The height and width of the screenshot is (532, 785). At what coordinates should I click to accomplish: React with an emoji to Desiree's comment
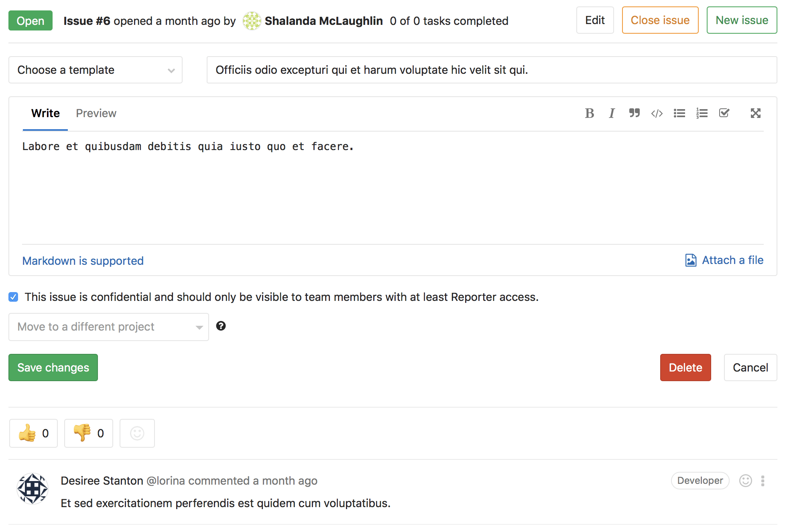(x=745, y=480)
